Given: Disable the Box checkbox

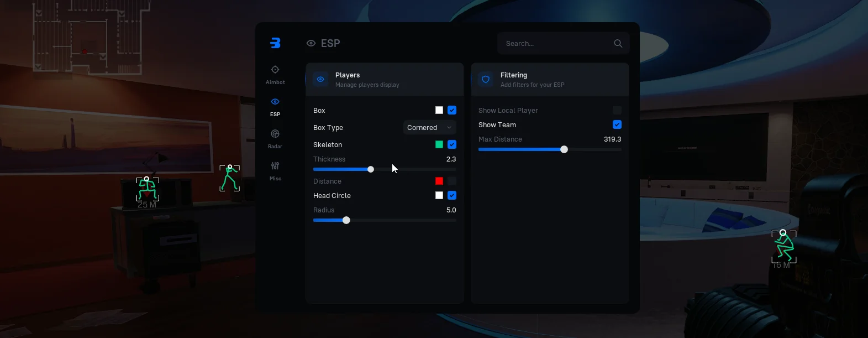Looking at the screenshot, I should click(452, 111).
